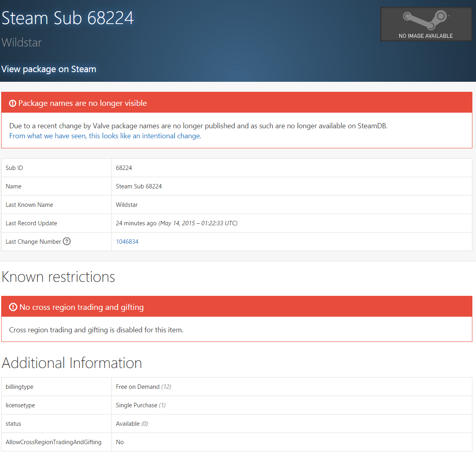Click the Last Change Number help icon
This screenshot has width=476, height=459.
[67, 241]
